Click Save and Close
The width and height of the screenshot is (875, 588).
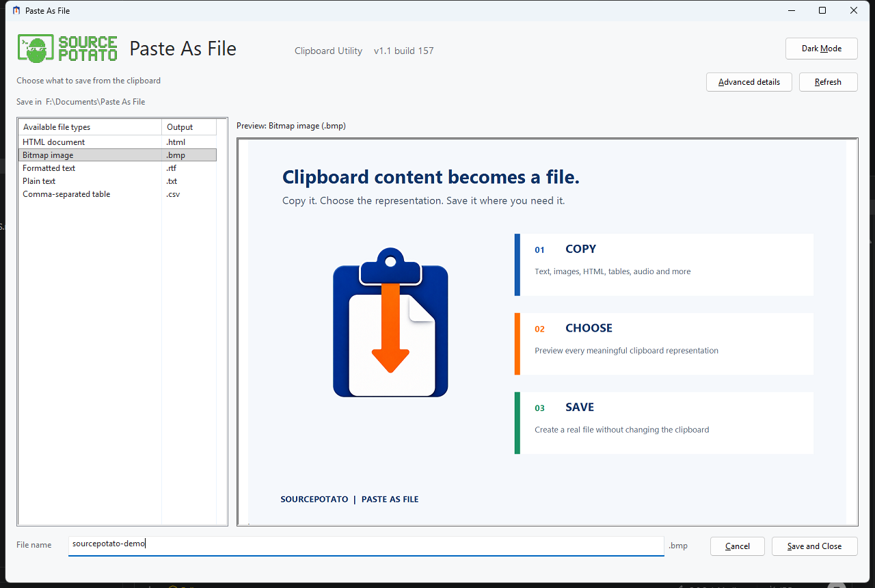point(814,546)
